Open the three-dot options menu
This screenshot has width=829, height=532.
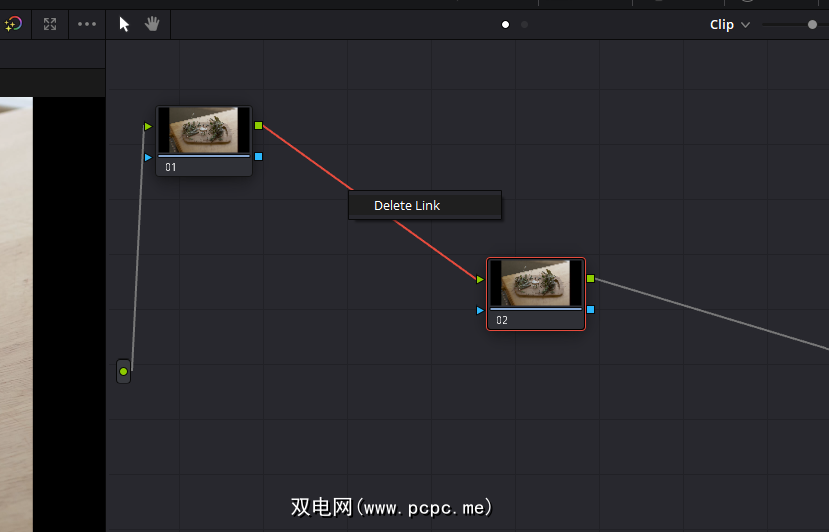coord(87,24)
